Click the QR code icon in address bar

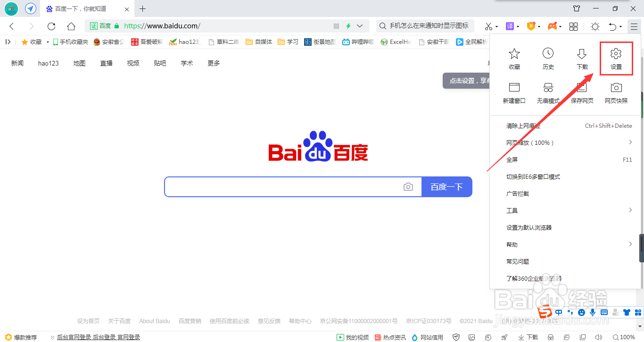pyautogui.click(x=336, y=26)
